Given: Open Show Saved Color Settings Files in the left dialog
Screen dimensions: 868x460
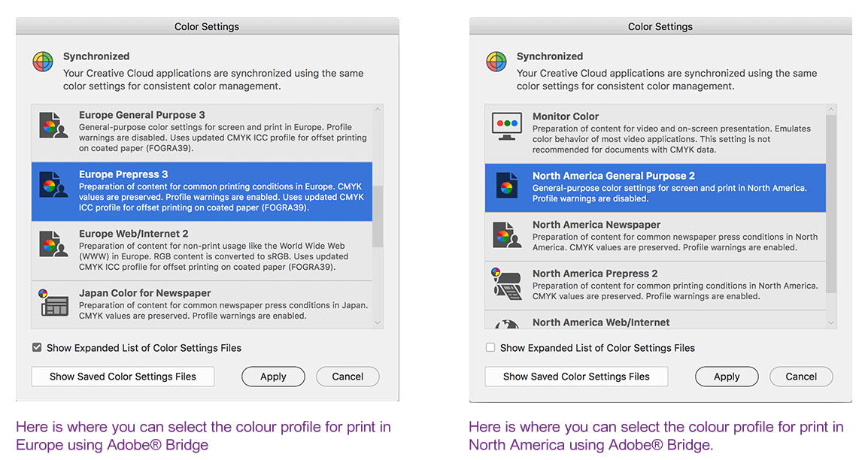Looking at the screenshot, I should point(123,377).
